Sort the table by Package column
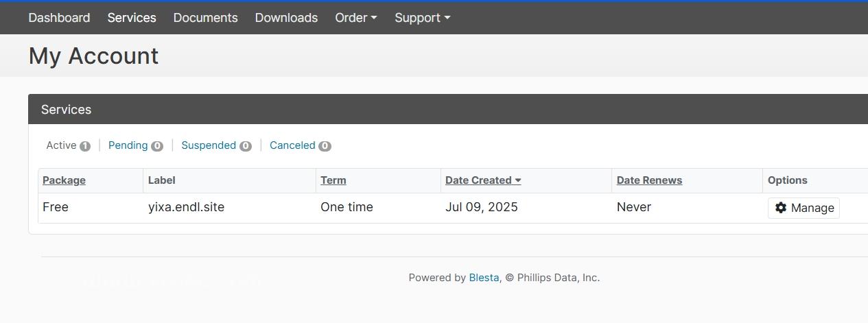The height and width of the screenshot is (323, 868). tap(64, 180)
